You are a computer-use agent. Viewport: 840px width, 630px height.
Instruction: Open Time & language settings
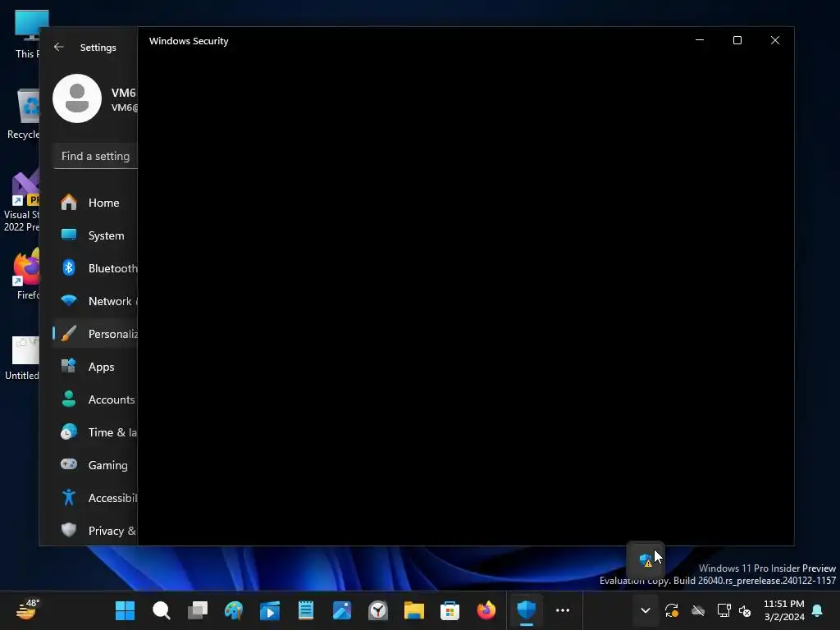(95, 432)
